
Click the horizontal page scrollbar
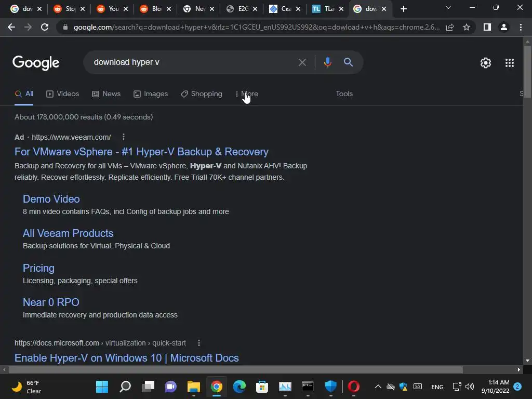(x=235, y=369)
